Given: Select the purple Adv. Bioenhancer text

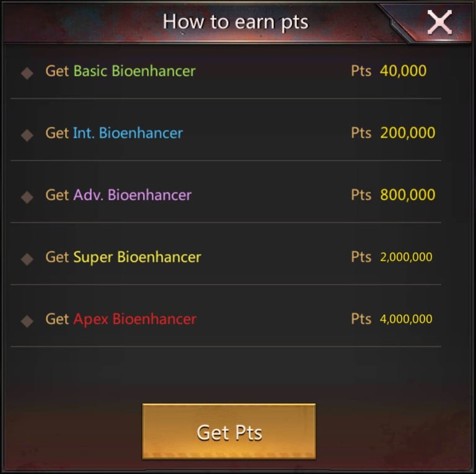Looking at the screenshot, I should click(x=133, y=195).
